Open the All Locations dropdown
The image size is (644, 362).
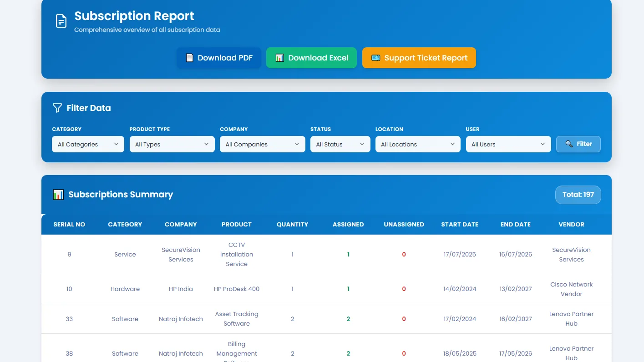[418, 144]
